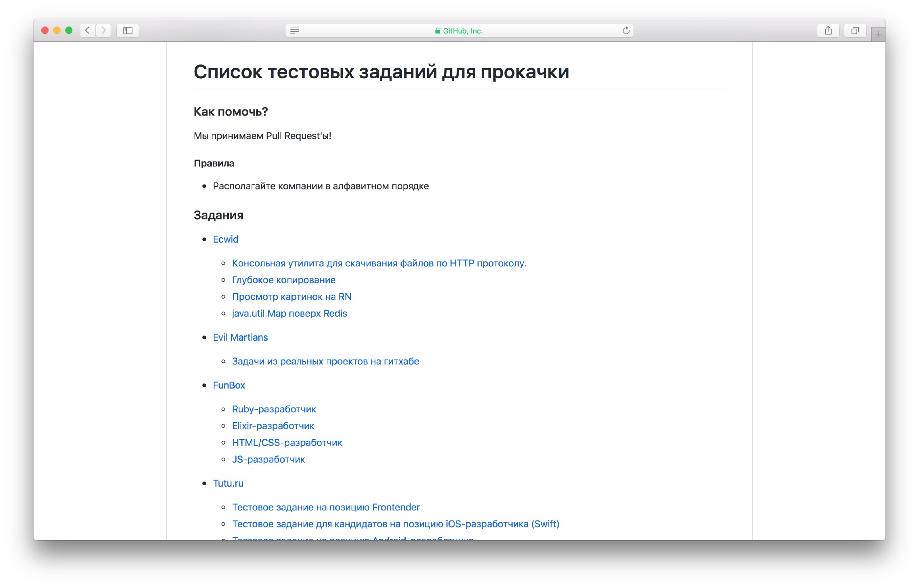Open the Elixir-разработчик link
This screenshot has width=919, height=588.
(273, 426)
